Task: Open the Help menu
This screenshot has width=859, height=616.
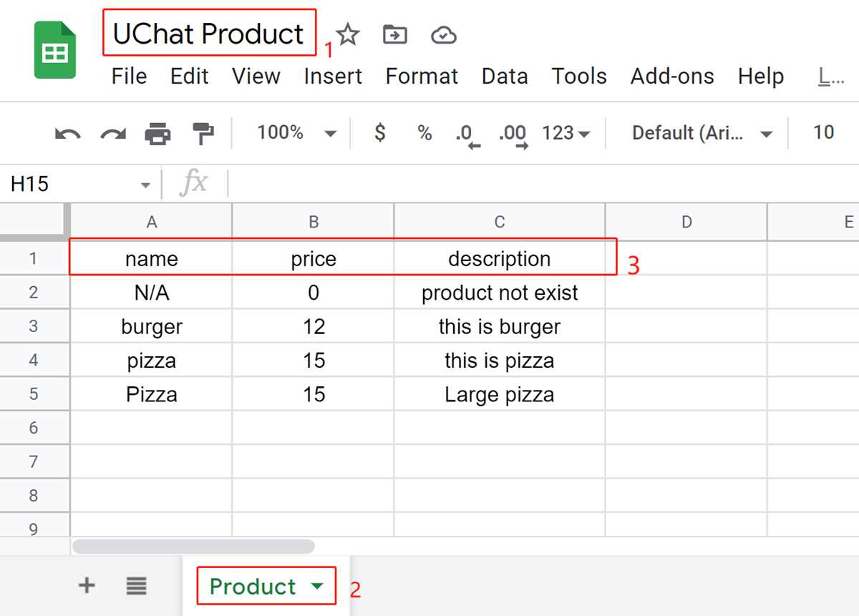Action: point(761,77)
